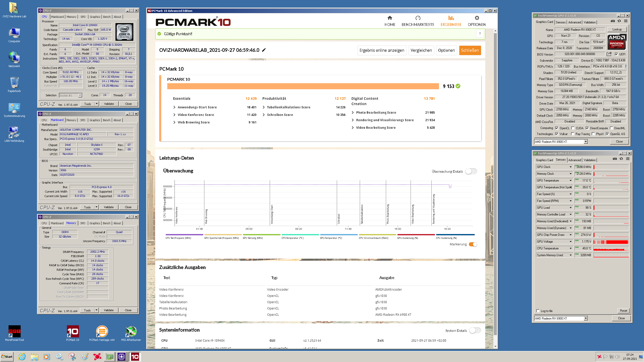The width and height of the screenshot is (644, 362).
Task: Select the MSI Afterburner desktop shortcut
Action: coord(131,333)
